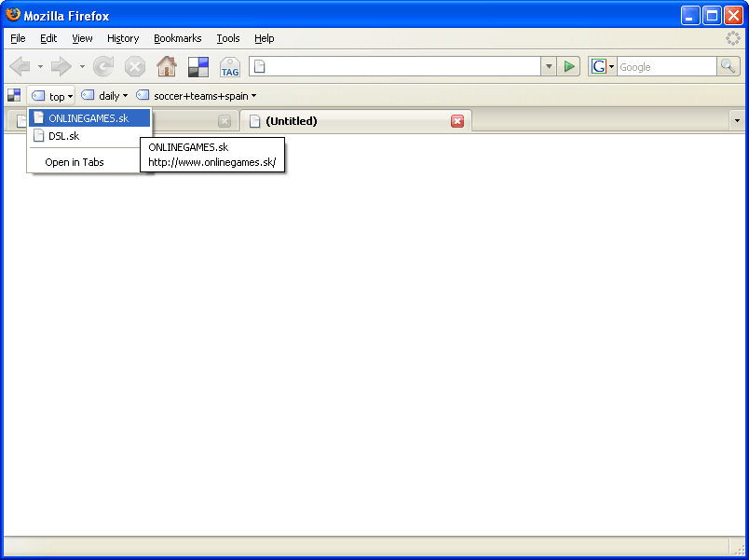749x560 pixels.
Task: Collapse the top tag dropdown
Action: coord(51,96)
